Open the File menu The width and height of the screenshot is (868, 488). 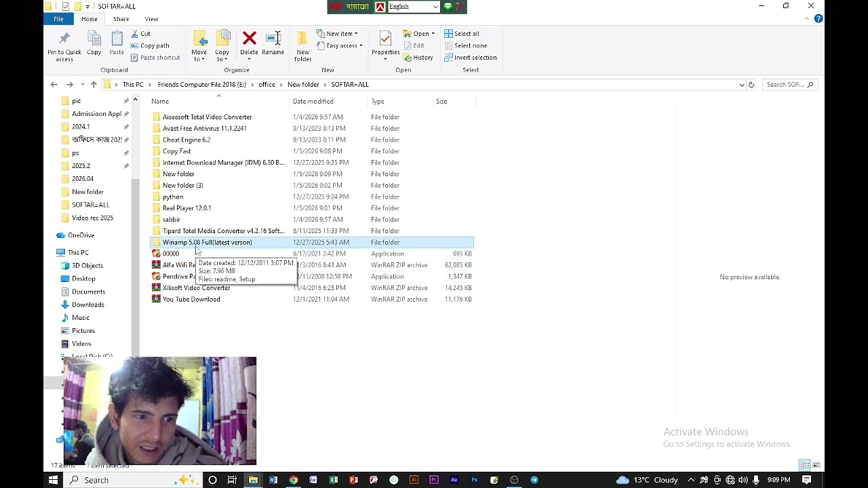point(58,19)
